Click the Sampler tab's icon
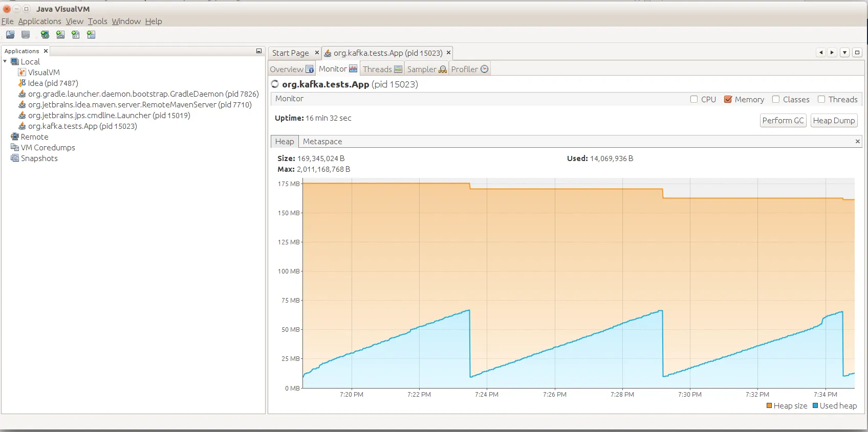The width and height of the screenshot is (868, 432). point(443,69)
